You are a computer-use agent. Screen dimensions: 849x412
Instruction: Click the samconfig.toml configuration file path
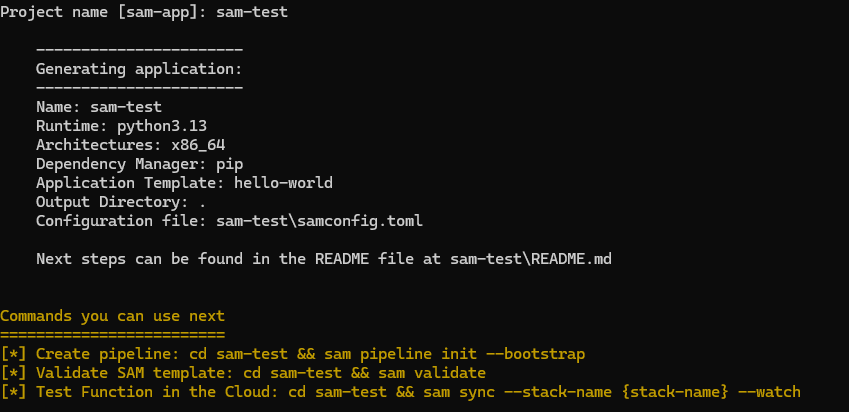319,221
